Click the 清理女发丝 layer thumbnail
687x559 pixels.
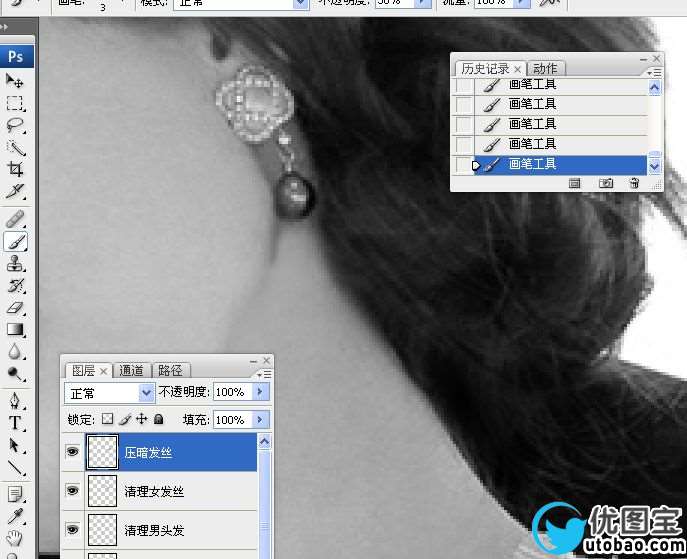click(x=102, y=491)
